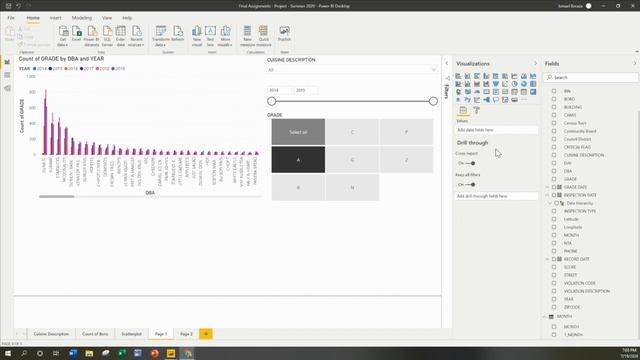Open More visuals in the ribbon
This screenshot has height=360, width=640.
(225, 35)
